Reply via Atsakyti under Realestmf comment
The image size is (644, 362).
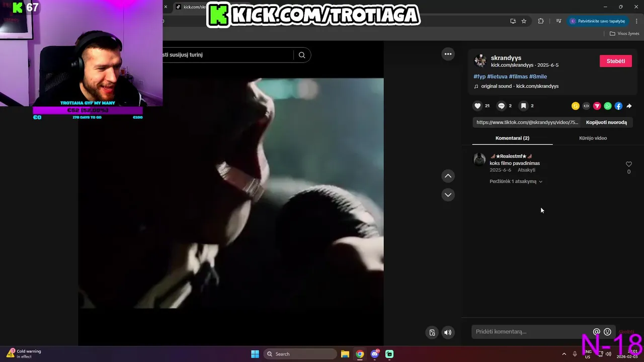[526, 170]
